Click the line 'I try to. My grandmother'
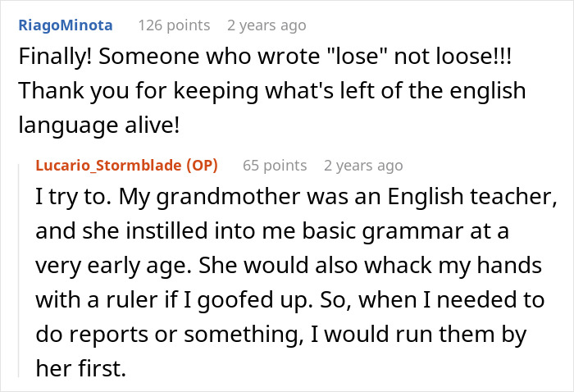574x392 pixels. [296, 197]
